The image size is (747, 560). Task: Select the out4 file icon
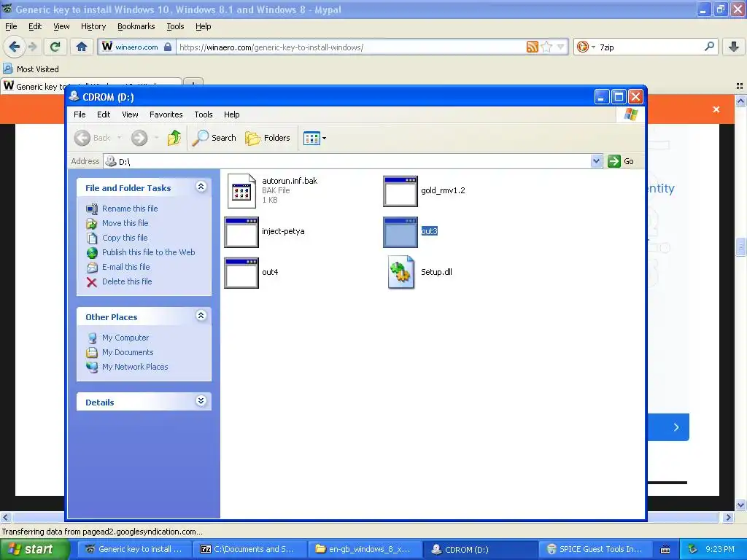(241, 273)
